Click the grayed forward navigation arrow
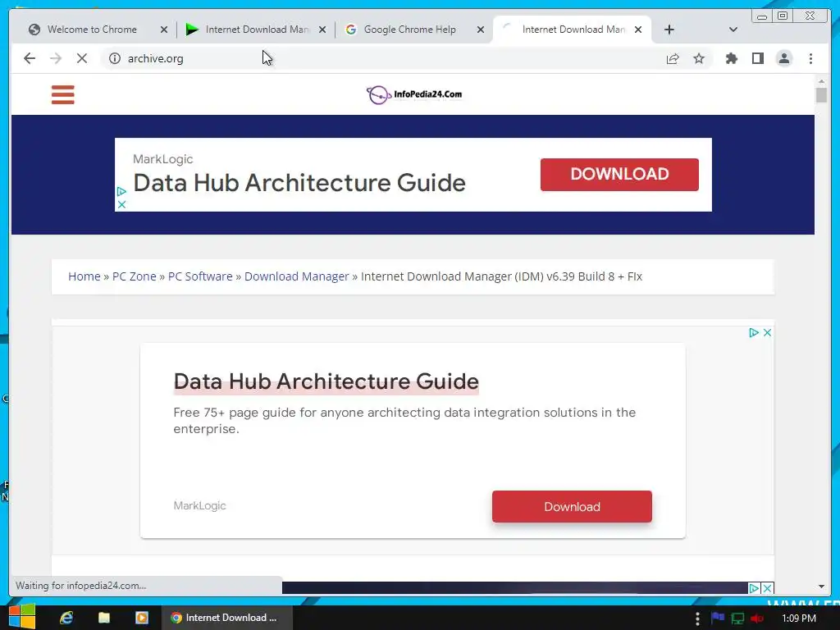The height and width of the screenshot is (630, 840). click(56, 58)
